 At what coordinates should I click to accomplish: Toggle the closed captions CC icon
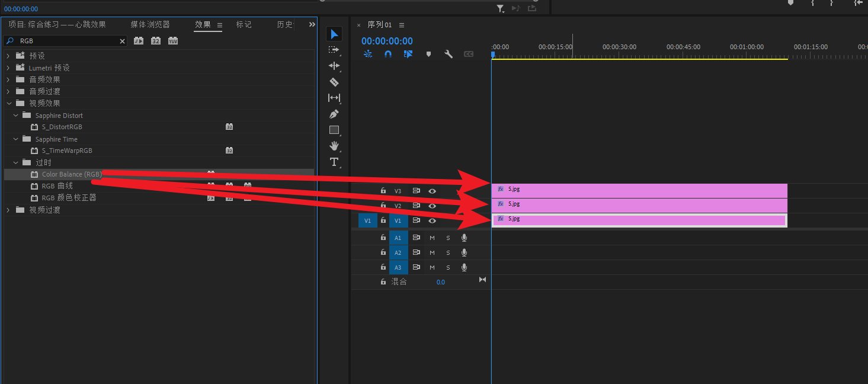click(469, 54)
